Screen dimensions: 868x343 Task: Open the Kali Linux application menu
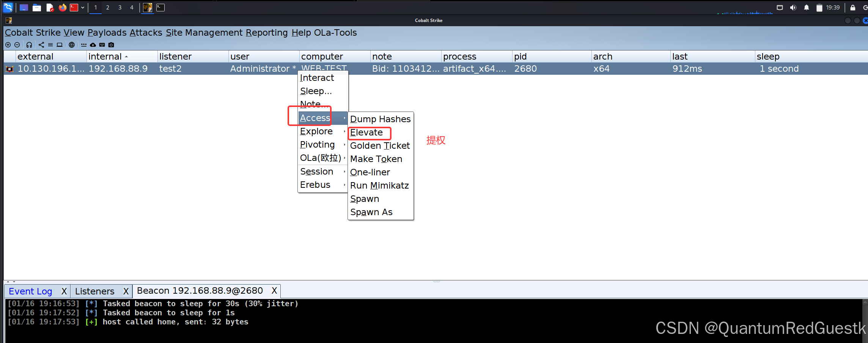[8, 7]
